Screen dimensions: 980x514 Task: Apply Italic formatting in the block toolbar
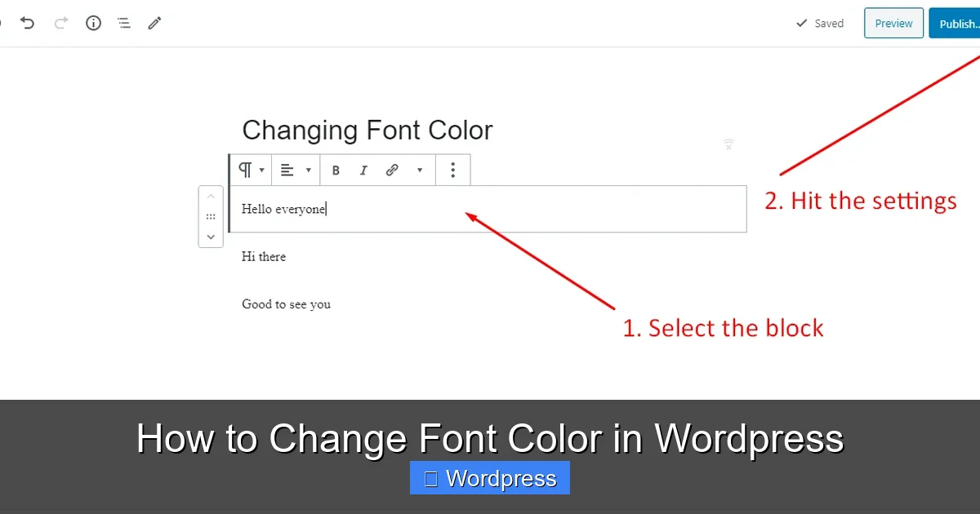[363, 170]
